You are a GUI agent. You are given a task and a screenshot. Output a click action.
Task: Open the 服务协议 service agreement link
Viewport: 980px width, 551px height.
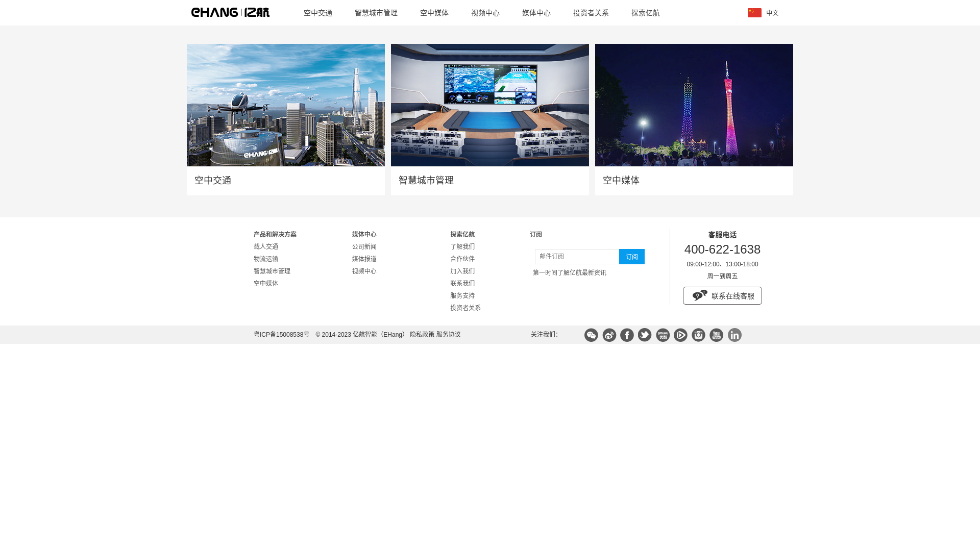point(449,334)
